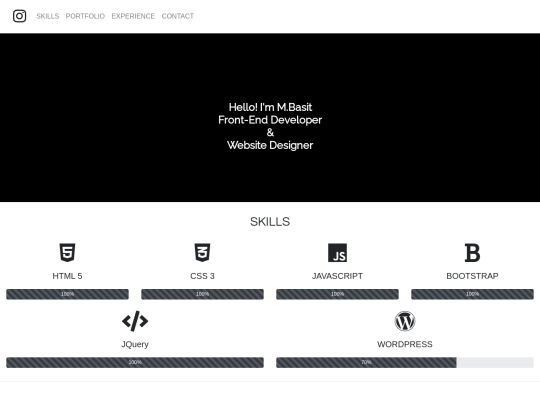Click the "WORDPRESS" label
540x405 pixels.
[x=405, y=344]
